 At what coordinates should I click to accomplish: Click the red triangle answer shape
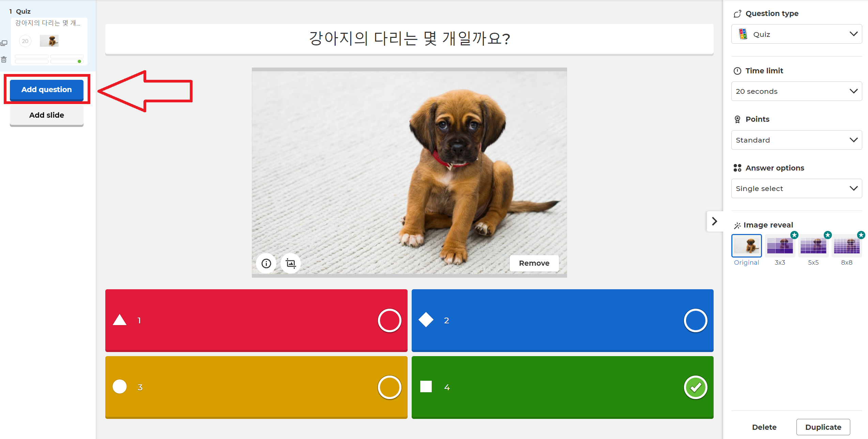coord(120,320)
